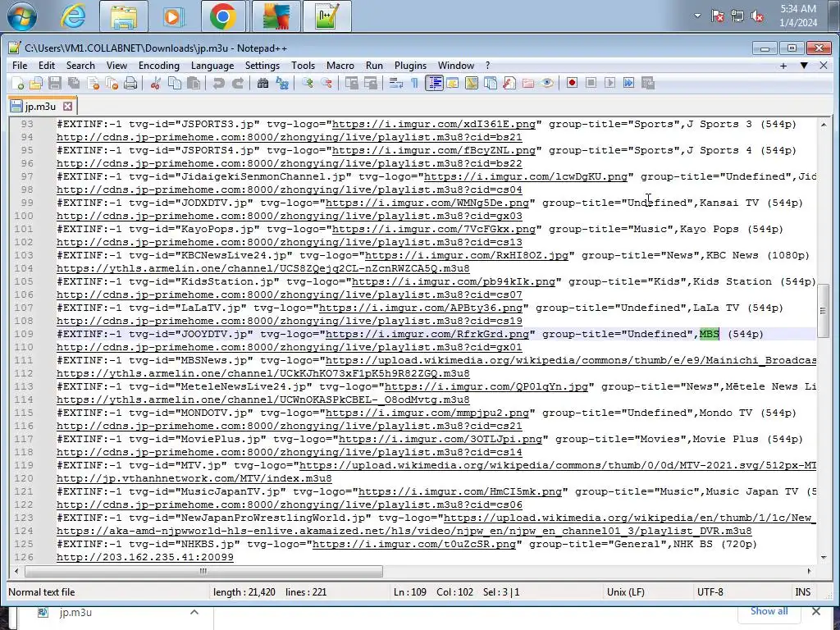Undo the last edit via the toolbar arrow
Image resolution: width=840 pixels, height=630 pixels.
tap(218, 84)
